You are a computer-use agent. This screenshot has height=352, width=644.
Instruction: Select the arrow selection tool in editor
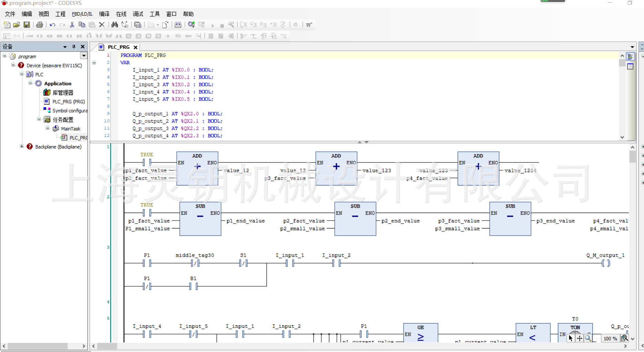[x=571, y=338]
